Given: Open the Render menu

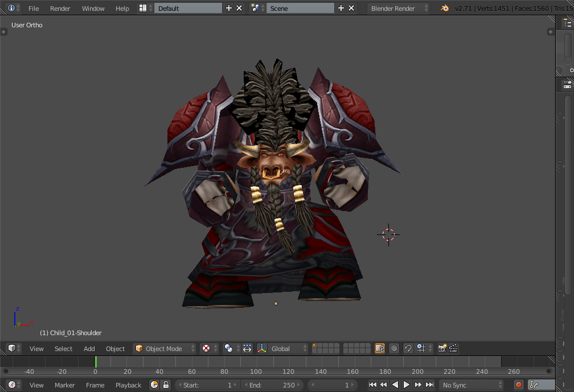Looking at the screenshot, I should point(60,9).
